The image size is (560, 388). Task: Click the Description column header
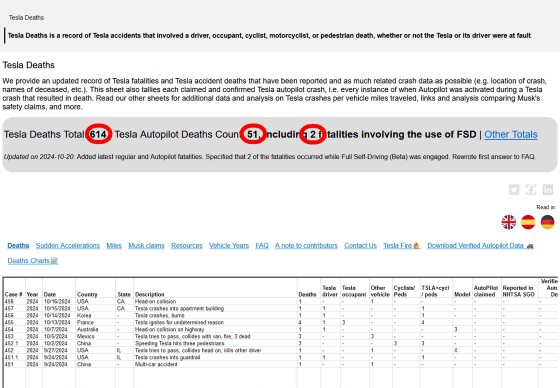coord(150,294)
